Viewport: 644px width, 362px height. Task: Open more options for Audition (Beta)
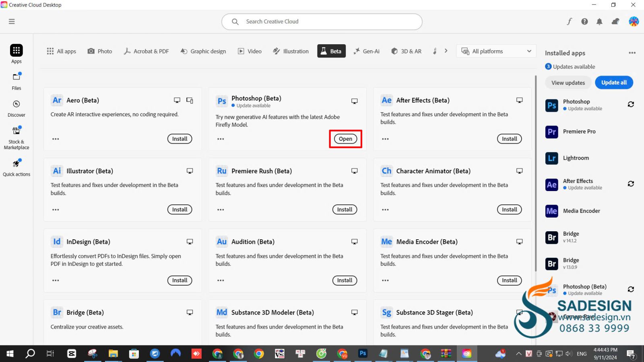[221, 281]
